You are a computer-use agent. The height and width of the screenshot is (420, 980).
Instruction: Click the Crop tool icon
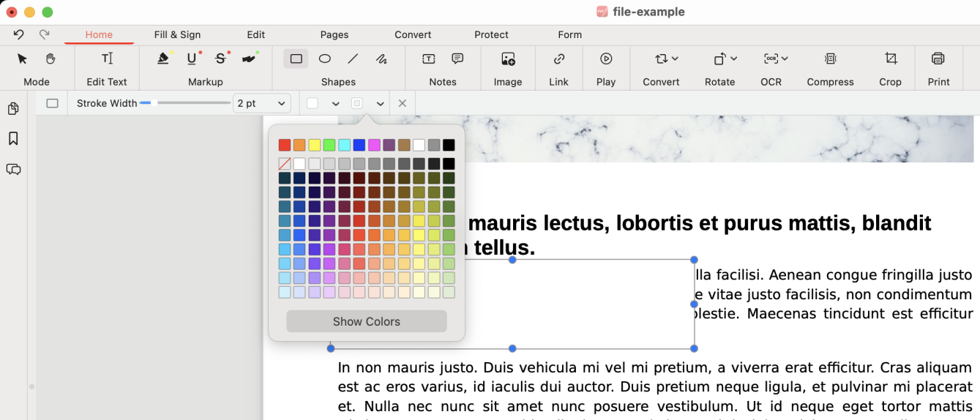pyautogui.click(x=891, y=59)
